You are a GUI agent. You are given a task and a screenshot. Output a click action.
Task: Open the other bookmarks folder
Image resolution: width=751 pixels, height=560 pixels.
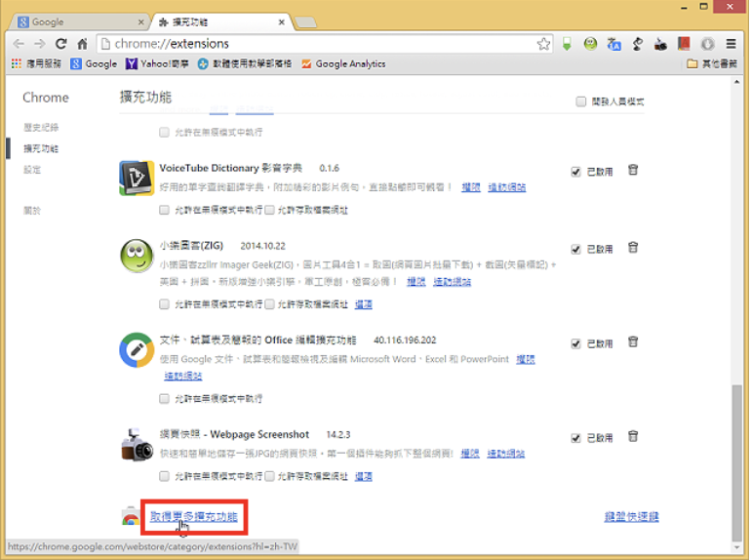[712, 63]
